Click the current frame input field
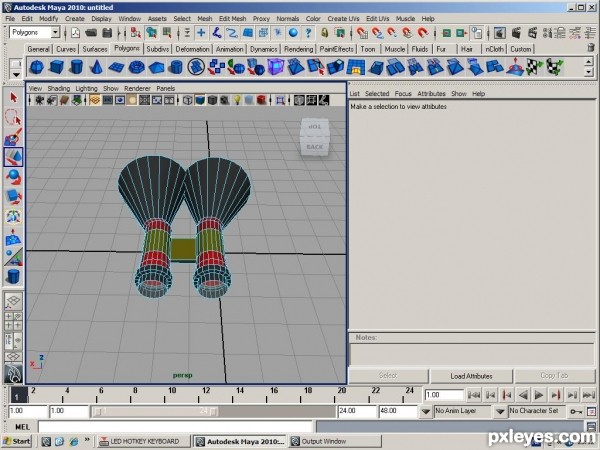 click(x=444, y=395)
